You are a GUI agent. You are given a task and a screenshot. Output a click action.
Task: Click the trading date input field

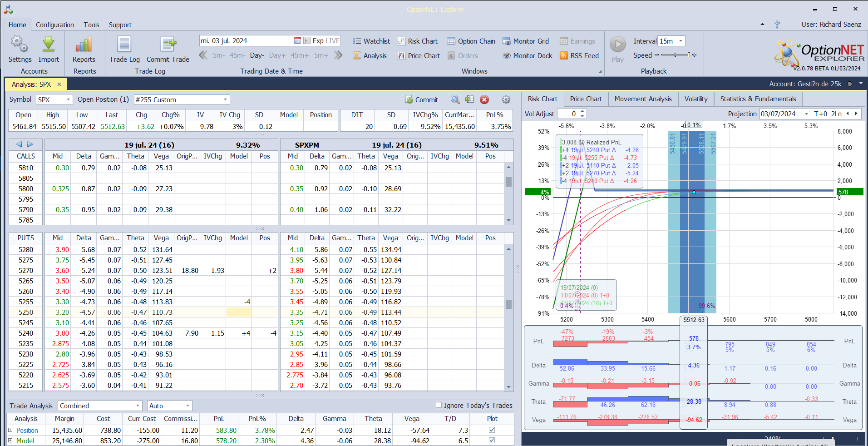(x=246, y=41)
